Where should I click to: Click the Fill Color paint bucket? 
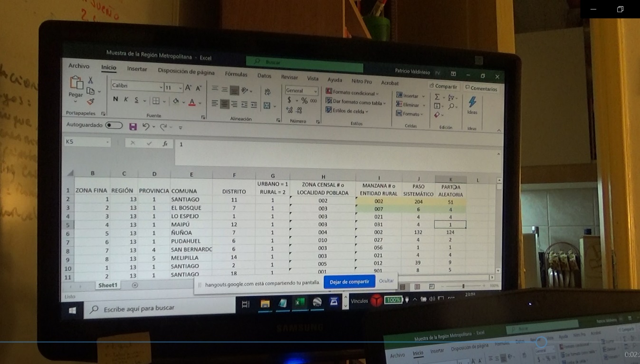pos(176,101)
